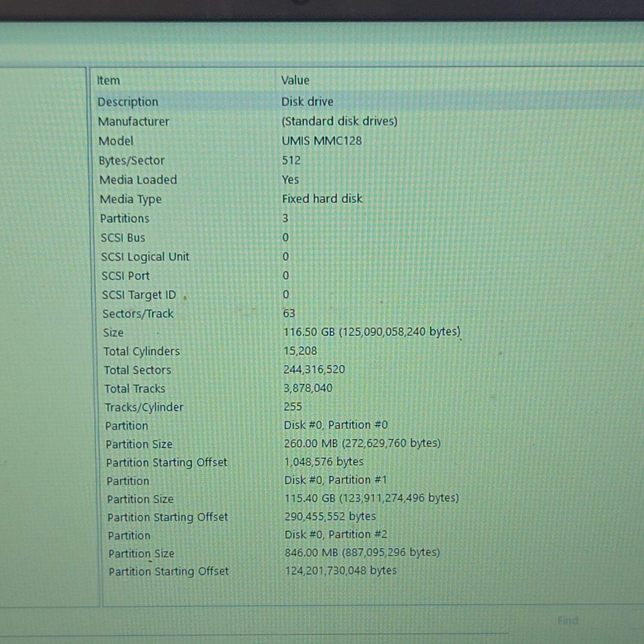Viewport: 644px width, 644px height.
Task: Select the 'Total Tracks' item label
Action: [135, 389]
